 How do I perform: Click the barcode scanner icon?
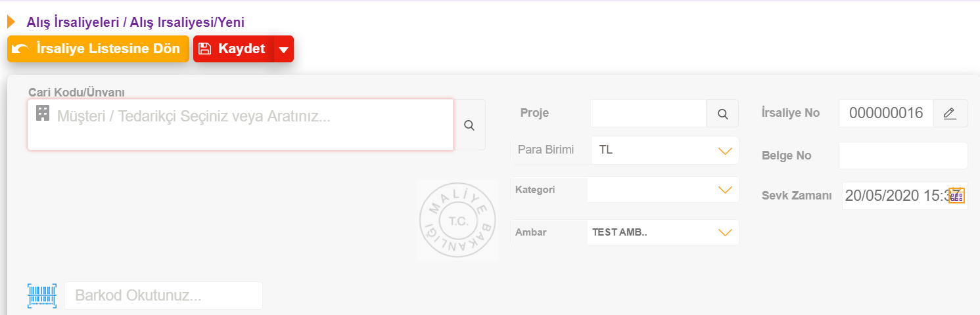click(x=42, y=295)
